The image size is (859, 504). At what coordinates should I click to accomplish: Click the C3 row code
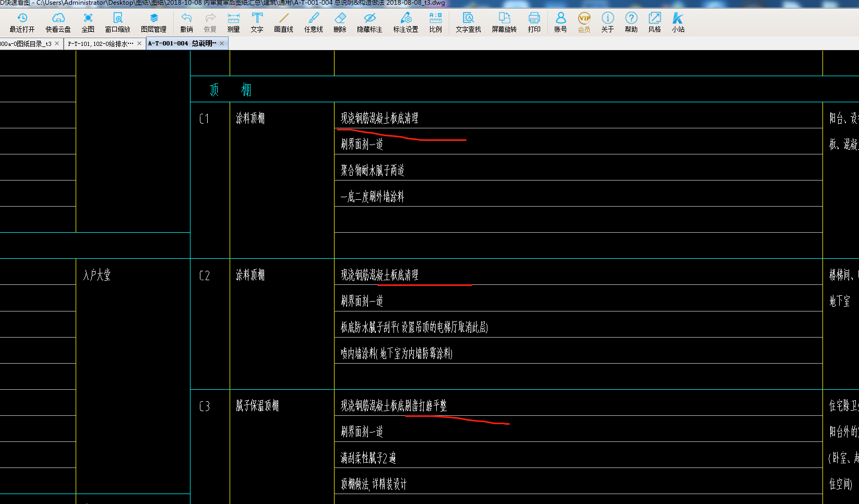click(x=205, y=406)
